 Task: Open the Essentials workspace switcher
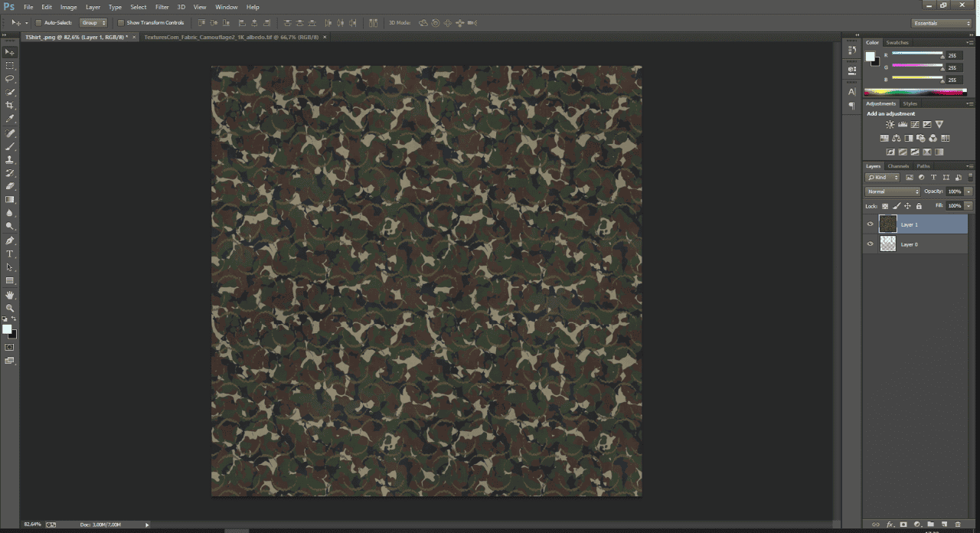[x=941, y=22]
